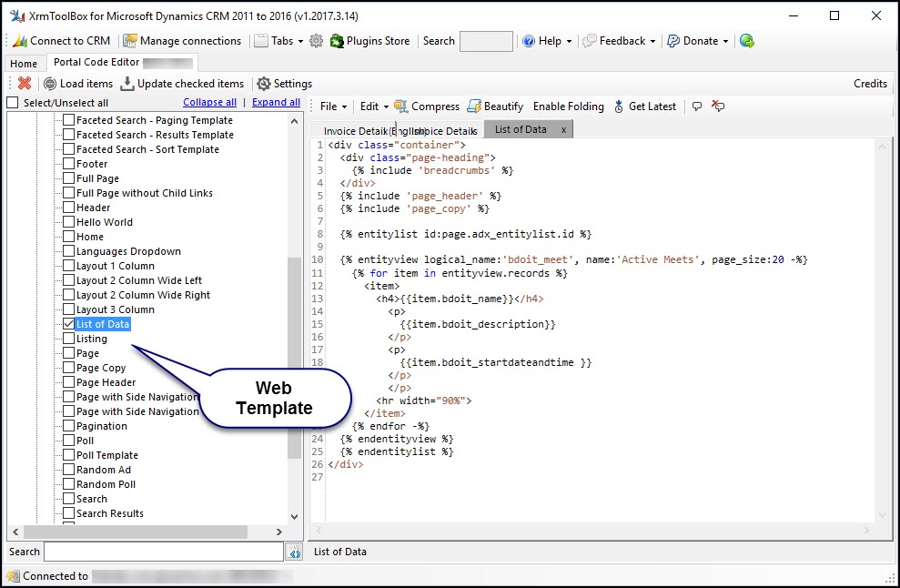Uncheck the List of Data checkbox

click(x=68, y=323)
